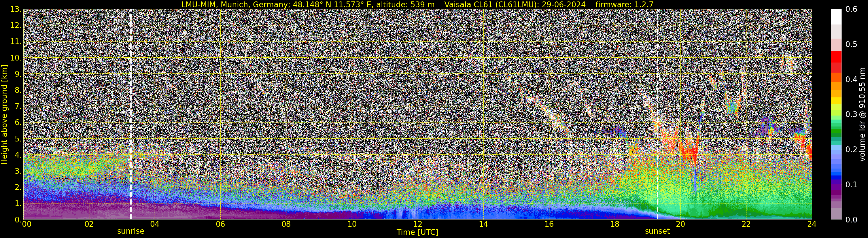Screen dimensions: 868x238
Task: Click the time-axis tick label '16'
Action: pyautogui.click(x=549, y=224)
